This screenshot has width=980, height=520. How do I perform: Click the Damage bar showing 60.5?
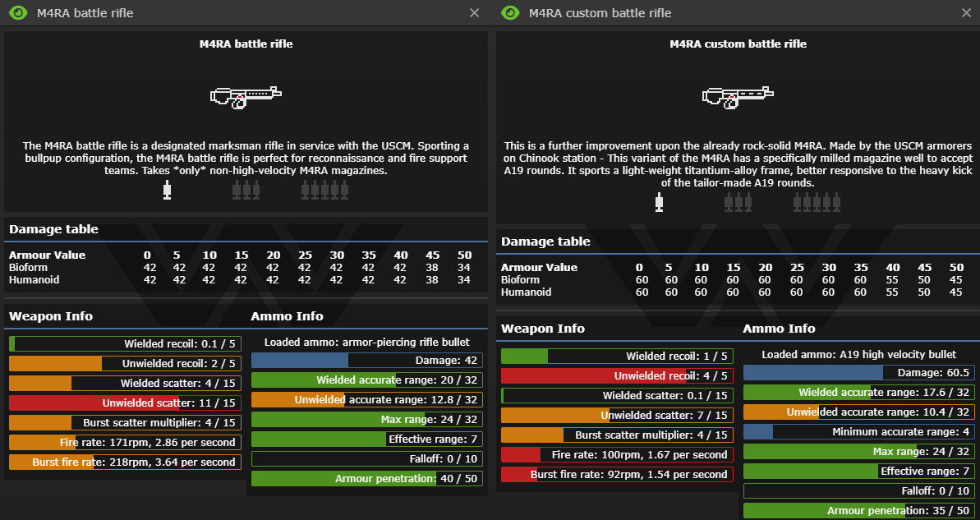(858, 372)
